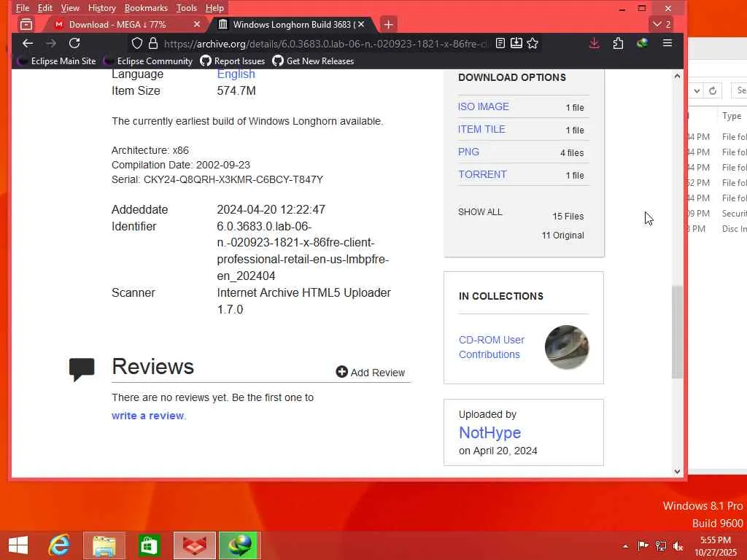The height and width of the screenshot is (560, 747).
Task: Click the page scrollbar down arrow
Action: [x=677, y=472]
